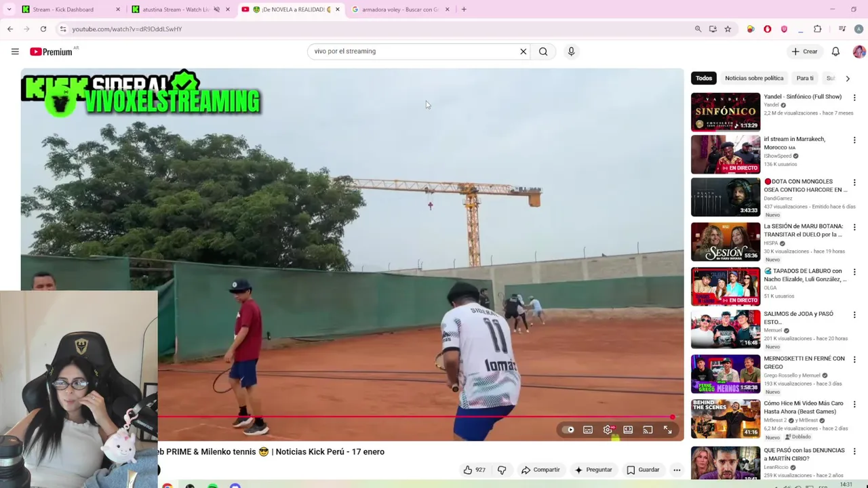Save the video with Guardar

643,470
